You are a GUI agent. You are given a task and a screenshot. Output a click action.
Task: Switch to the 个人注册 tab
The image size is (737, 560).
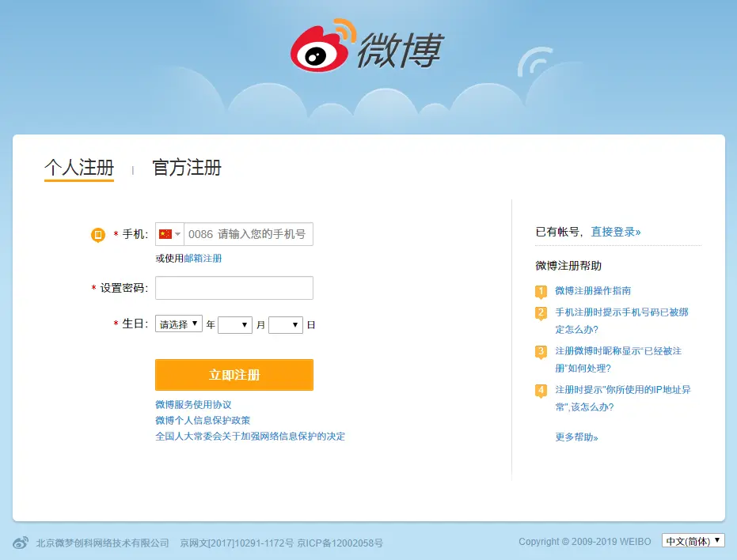(x=79, y=168)
